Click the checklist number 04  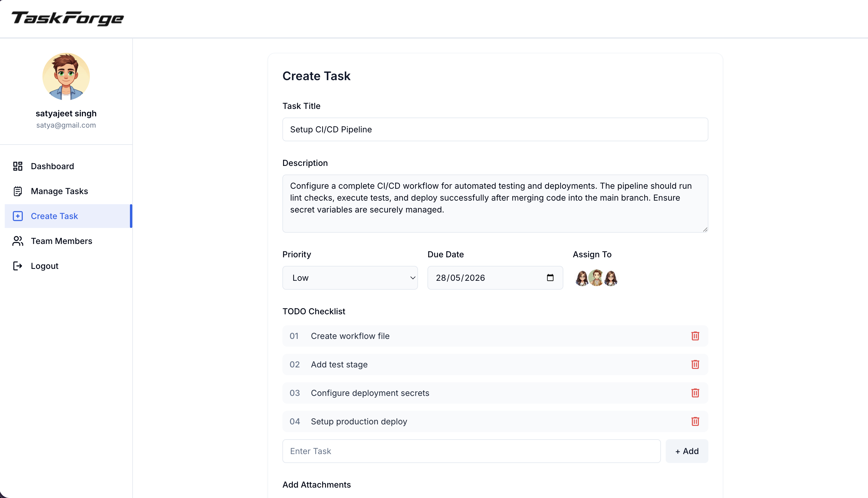295,421
